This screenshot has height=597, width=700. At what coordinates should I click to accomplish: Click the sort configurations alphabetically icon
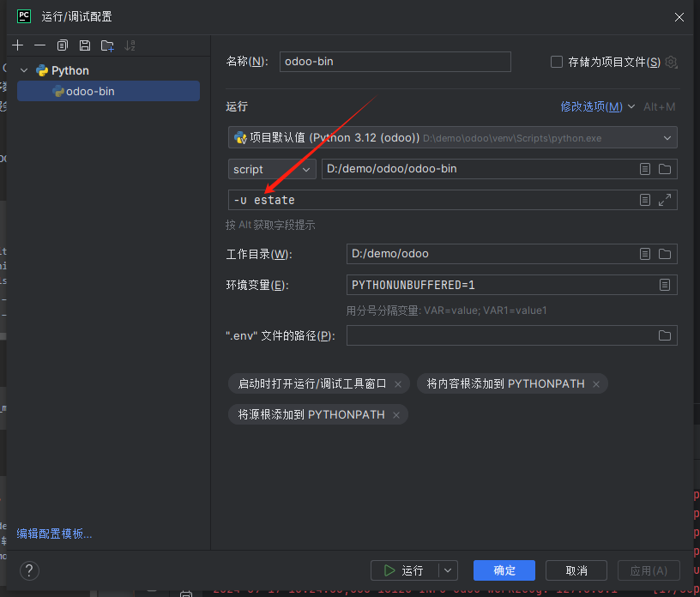tap(130, 45)
